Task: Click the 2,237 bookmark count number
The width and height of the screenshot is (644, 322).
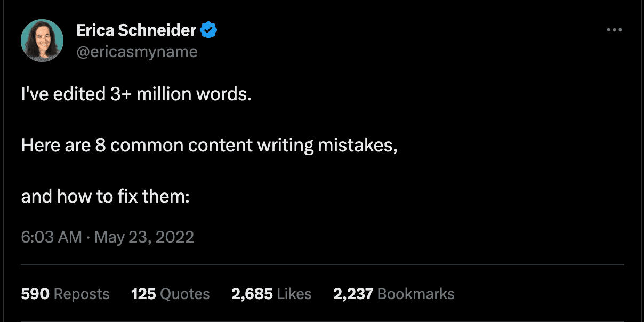Action: tap(353, 294)
